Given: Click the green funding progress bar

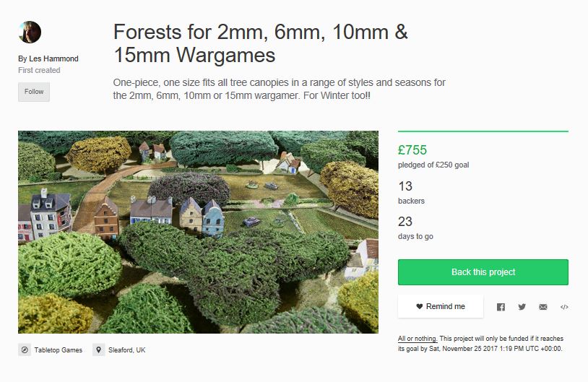Looking at the screenshot, I should click(x=483, y=131).
